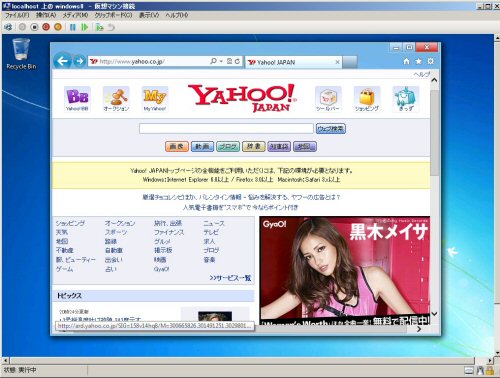Open the ヘルプ(H) menu

coord(177,15)
